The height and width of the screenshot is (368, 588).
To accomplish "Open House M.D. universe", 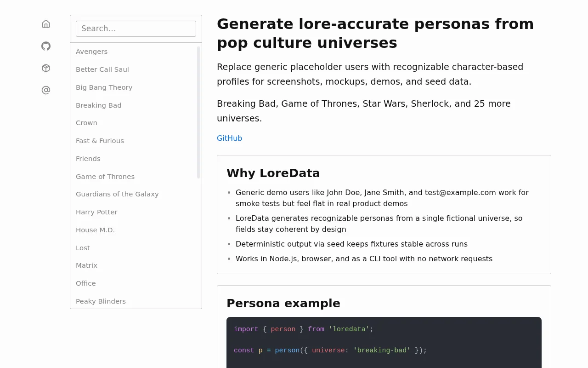I will (x=95, y=230).
